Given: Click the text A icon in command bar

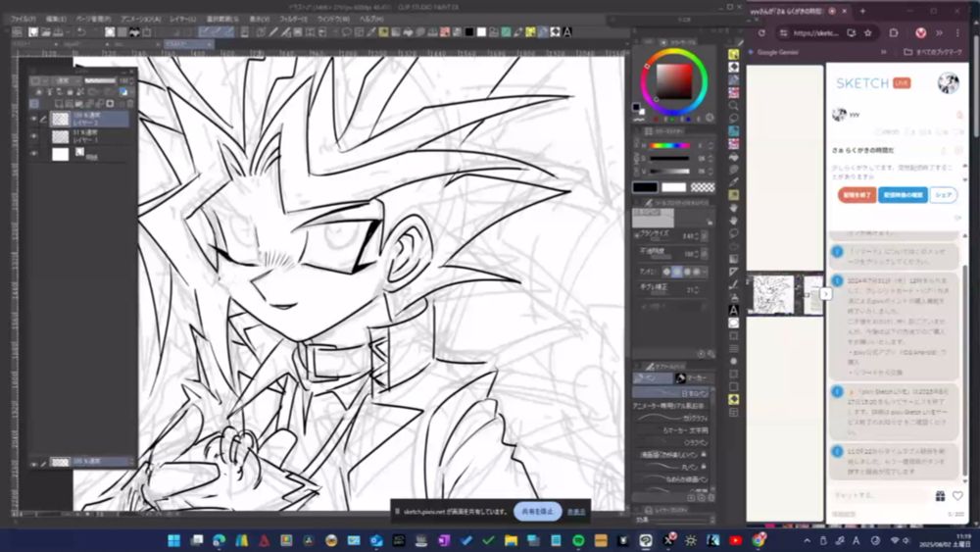Looking at the screenshot, I should [567, 32].
